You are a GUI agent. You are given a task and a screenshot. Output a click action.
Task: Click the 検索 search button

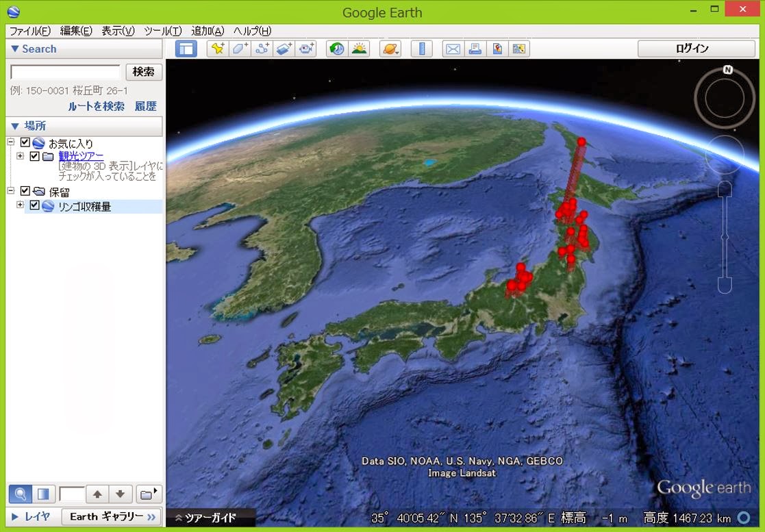(x=143, y=72)
